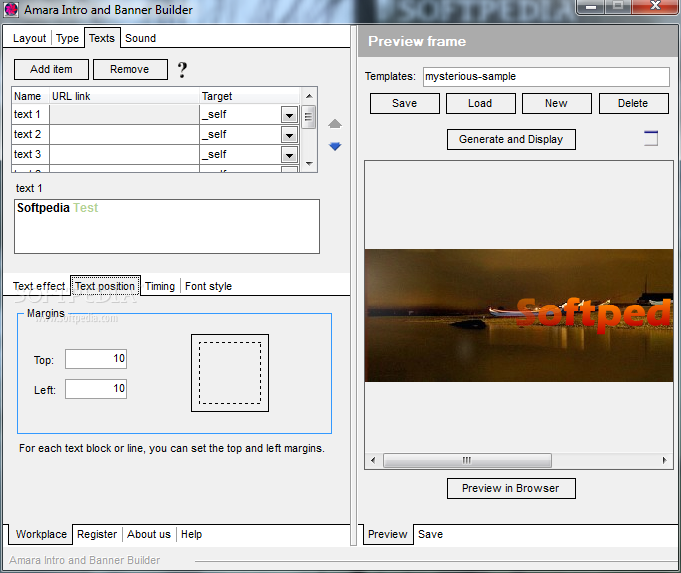Open the Sound tab
The image size is (681, 573).
(x=140, y=38)
